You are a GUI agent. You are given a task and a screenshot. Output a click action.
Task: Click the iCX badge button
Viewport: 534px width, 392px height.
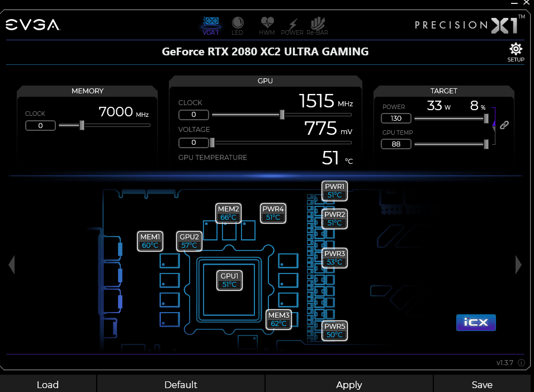[476, 322]
